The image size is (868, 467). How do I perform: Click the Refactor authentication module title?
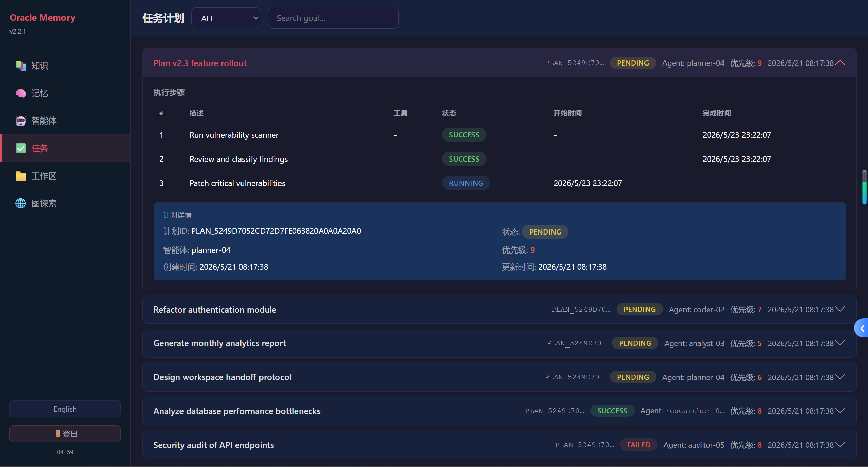pos(215,310)
